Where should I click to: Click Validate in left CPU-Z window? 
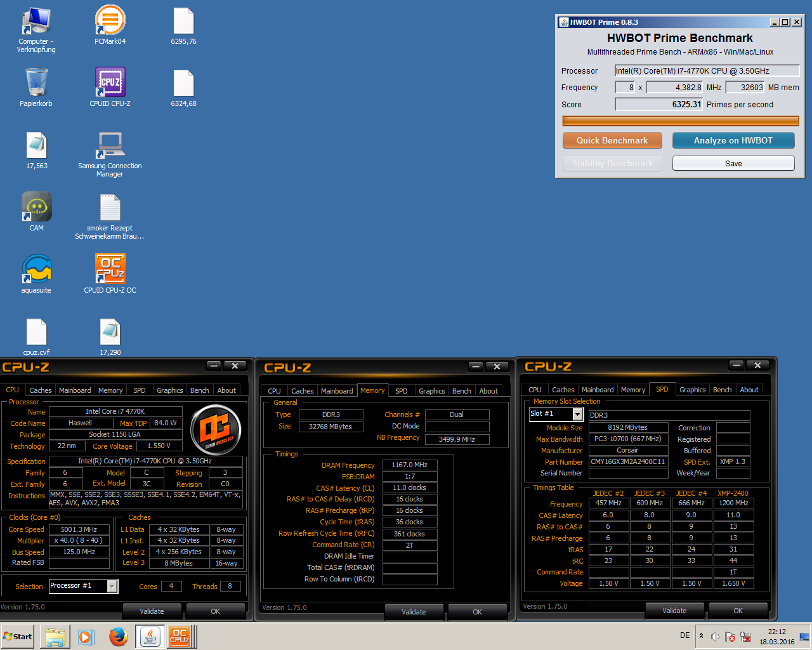(x=152, y=611)
